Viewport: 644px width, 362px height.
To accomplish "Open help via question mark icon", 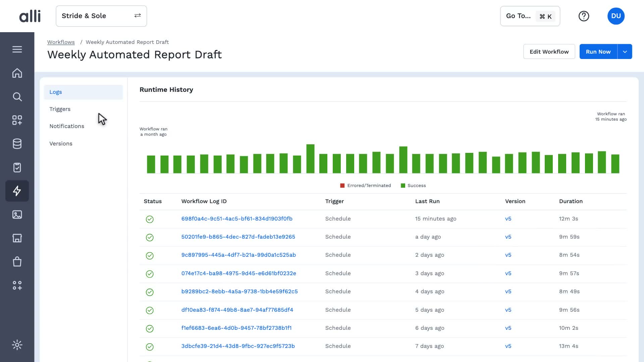I will pyautogui.click(x=584, y=16).
